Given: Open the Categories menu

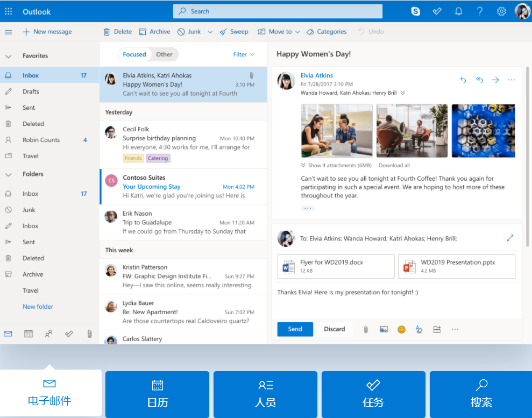Looking at the screenshot, I should (327, 32).
